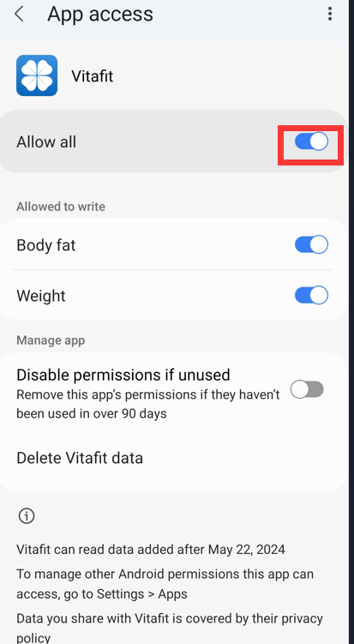
Task: Turn off Body fat write access switch
Action: 311,244
